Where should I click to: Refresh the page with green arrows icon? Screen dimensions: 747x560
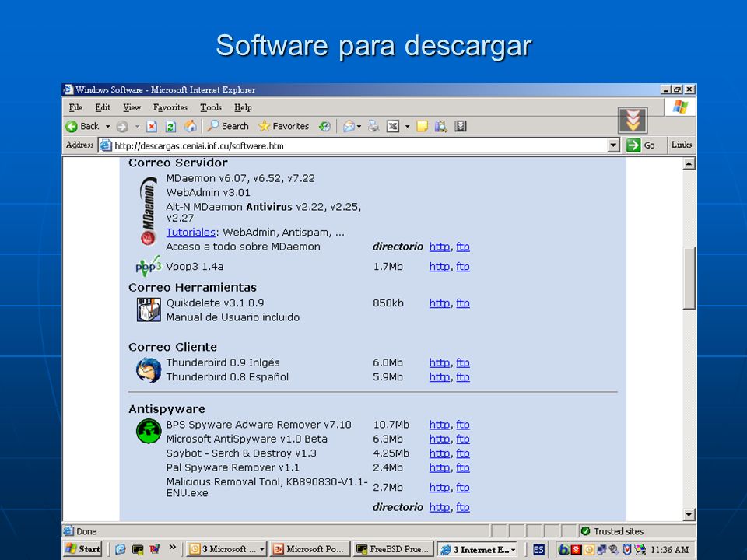(x=170, y=126)
